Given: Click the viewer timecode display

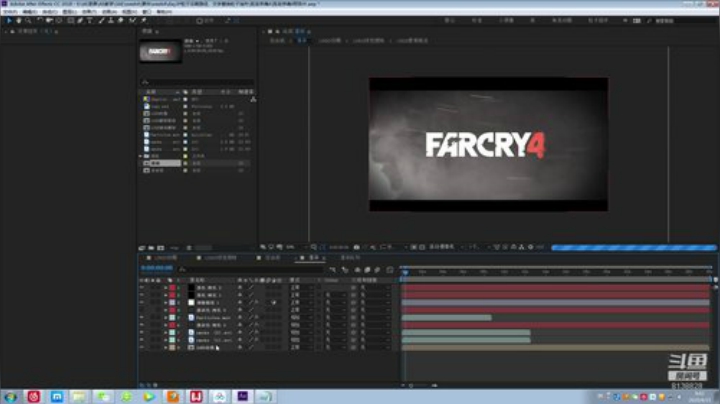Looking at the screenshot, I should click(339, 247).
